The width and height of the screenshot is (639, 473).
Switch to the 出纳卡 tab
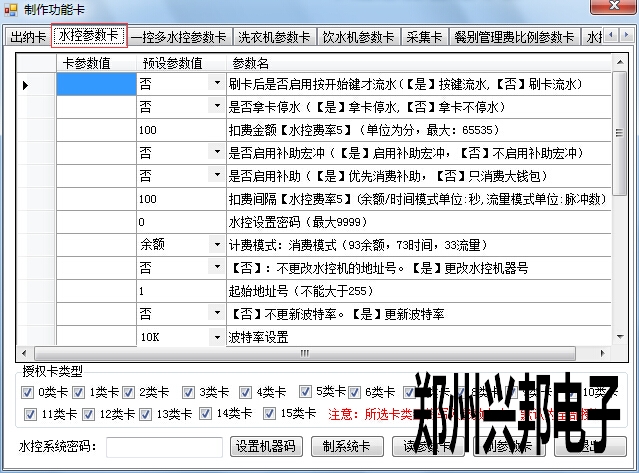coord(27,37)
